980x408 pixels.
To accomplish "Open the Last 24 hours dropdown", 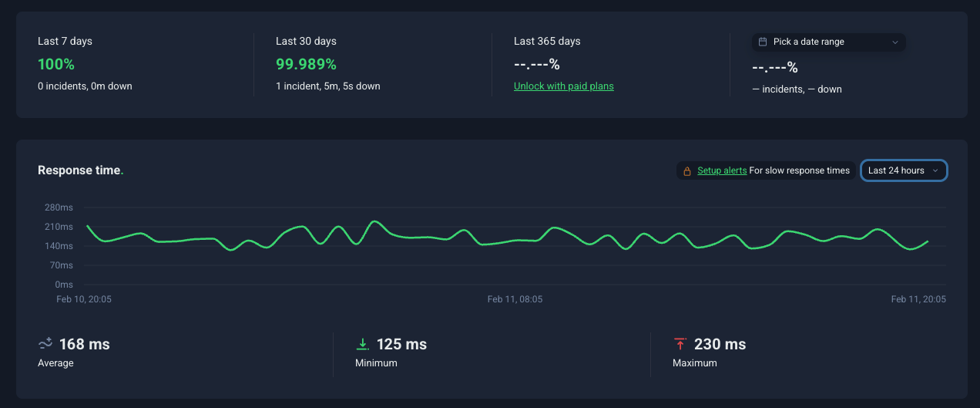I will coord(903,170).
